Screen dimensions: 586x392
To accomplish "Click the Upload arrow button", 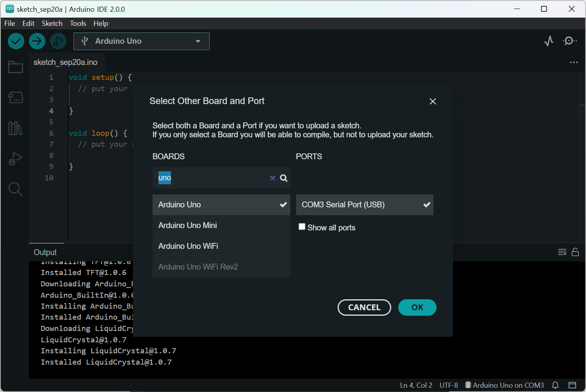I will click(37, 41).
